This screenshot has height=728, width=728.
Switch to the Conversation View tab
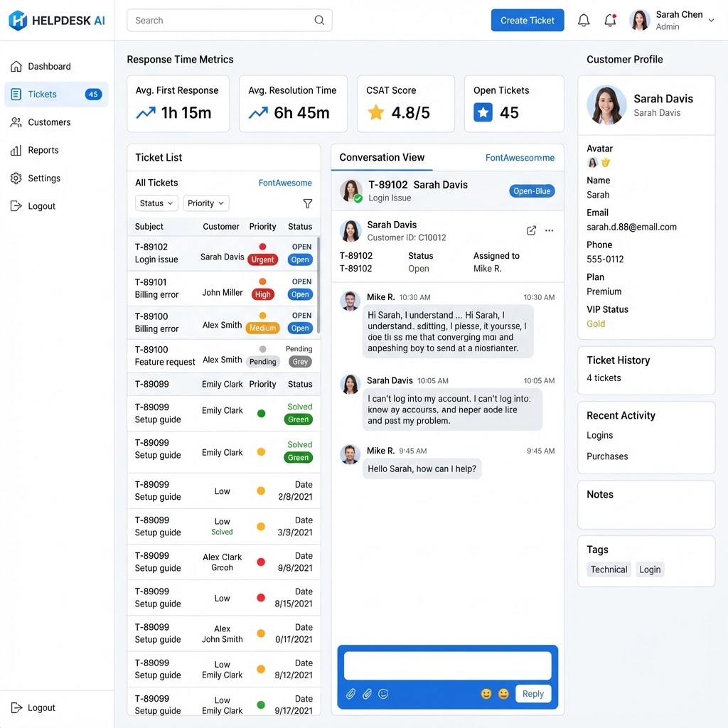pos(382,157)
